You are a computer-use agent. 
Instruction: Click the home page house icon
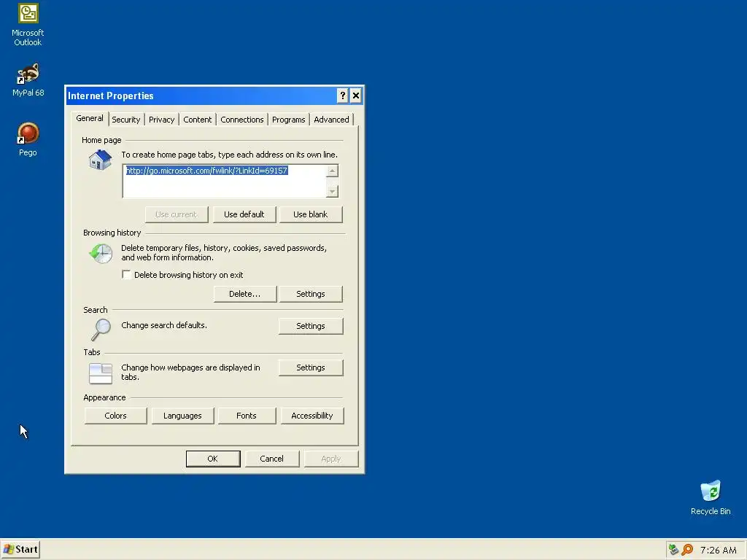[100, 160]
